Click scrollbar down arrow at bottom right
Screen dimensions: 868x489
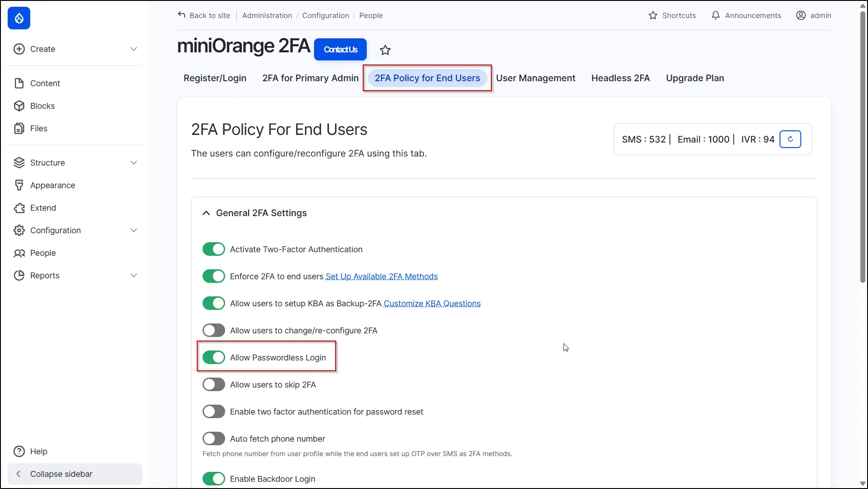click(863, 484)
